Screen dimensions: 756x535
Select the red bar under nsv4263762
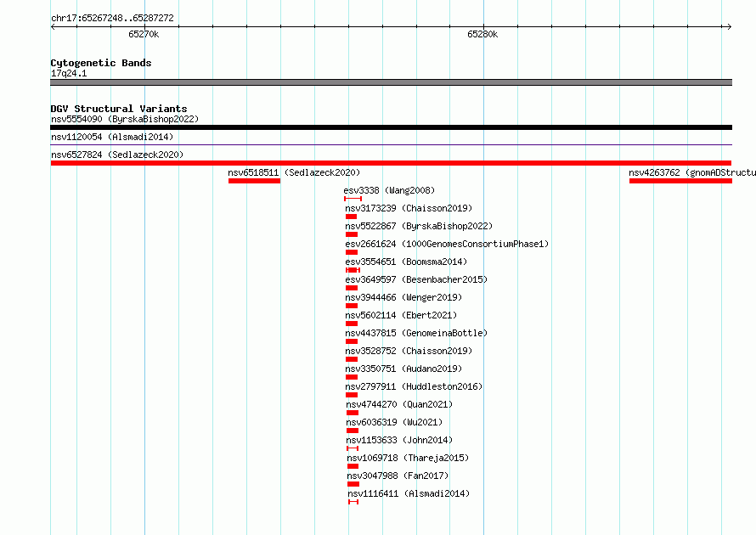(680, 181)
